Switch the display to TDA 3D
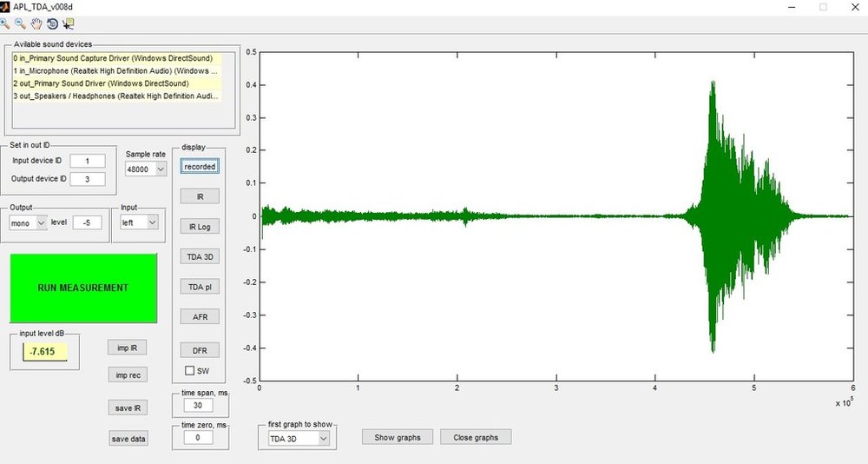Screen dimensions: 868x464 click(200, 256)
